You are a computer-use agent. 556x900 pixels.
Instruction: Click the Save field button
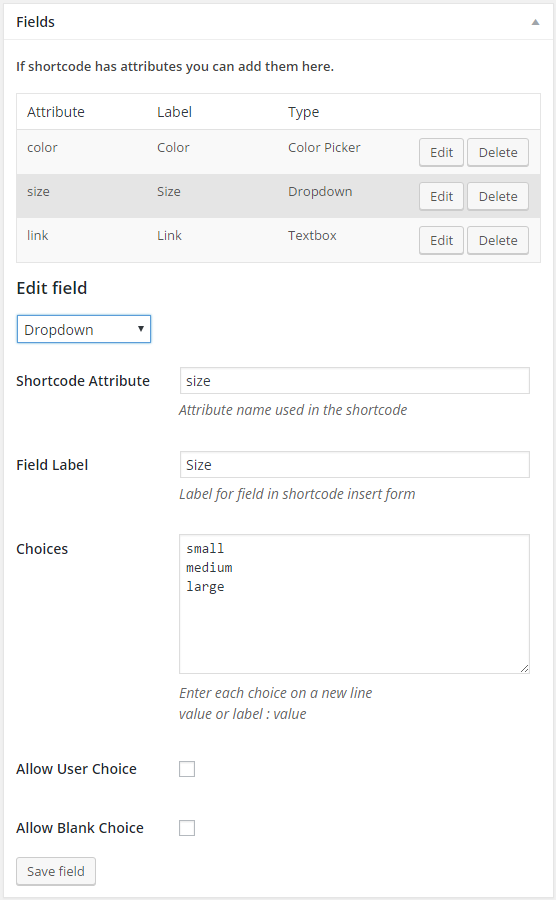[56, 871]
